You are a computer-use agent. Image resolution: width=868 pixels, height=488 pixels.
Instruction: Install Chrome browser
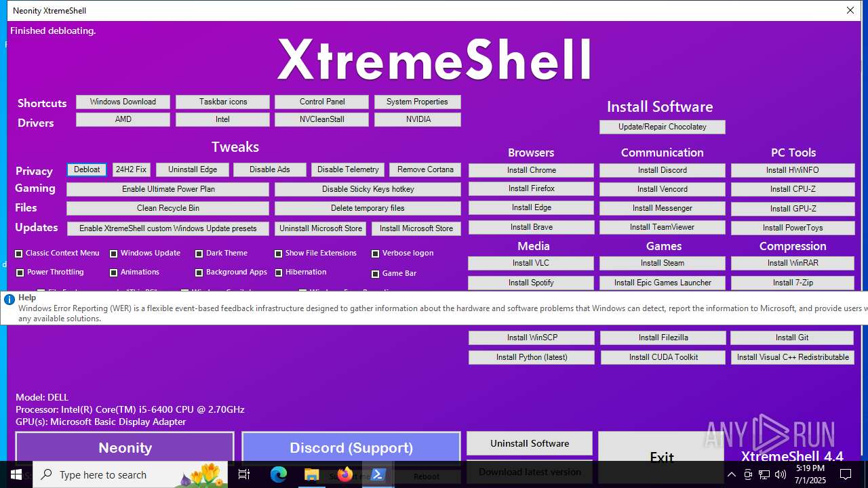(532, 170)
